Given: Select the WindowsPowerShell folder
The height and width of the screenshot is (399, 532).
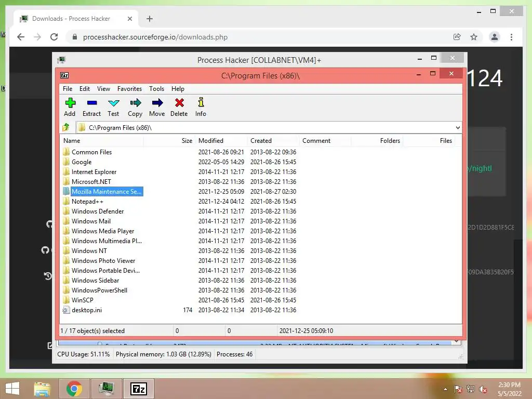Looking at the screenshot, I should [99, 290].
